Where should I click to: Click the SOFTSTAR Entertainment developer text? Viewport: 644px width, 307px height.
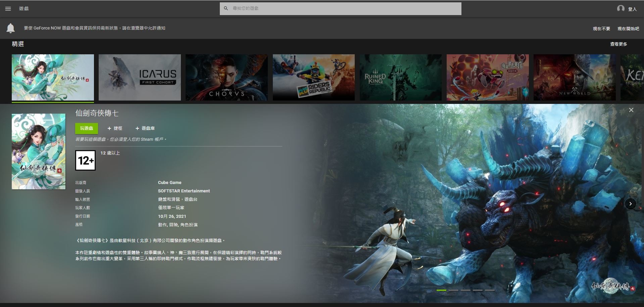pos(184,191)
